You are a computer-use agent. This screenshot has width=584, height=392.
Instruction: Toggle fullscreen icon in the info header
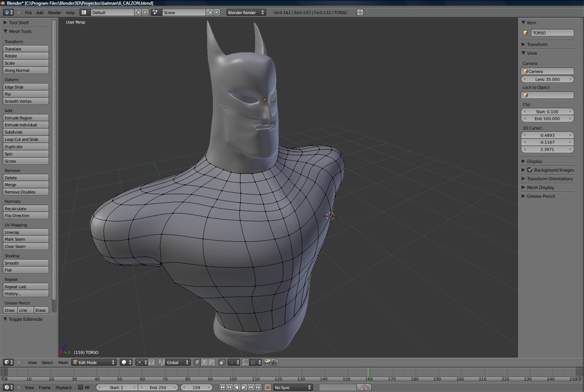359,12
